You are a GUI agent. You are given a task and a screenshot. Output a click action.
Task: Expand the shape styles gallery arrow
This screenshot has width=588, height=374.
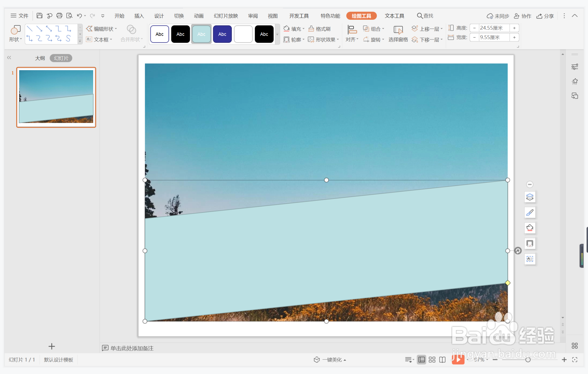point(277,34)
